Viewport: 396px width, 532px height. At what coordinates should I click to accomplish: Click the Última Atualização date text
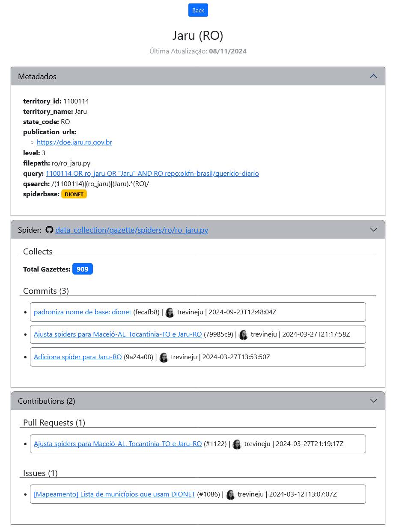(198, 51)
